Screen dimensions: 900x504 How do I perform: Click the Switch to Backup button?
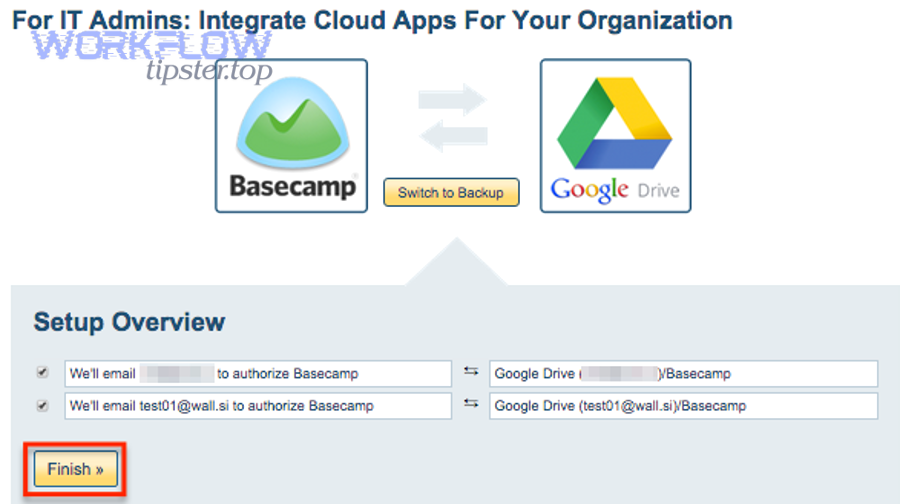pos(451,192)
